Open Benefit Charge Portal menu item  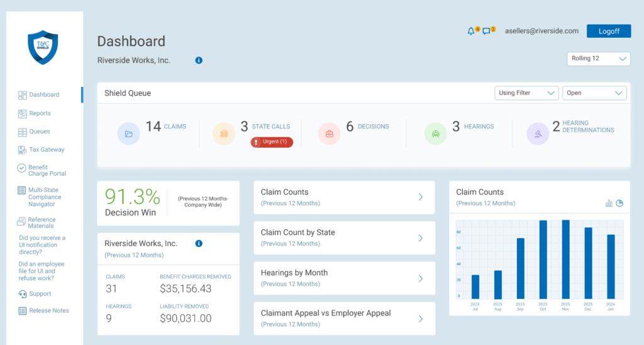point(47,171)
